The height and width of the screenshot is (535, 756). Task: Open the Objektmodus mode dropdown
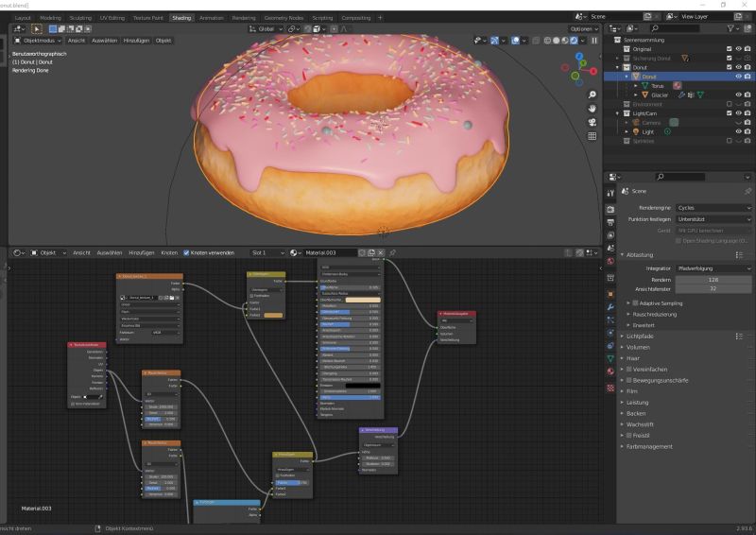(x=38, y=41)
